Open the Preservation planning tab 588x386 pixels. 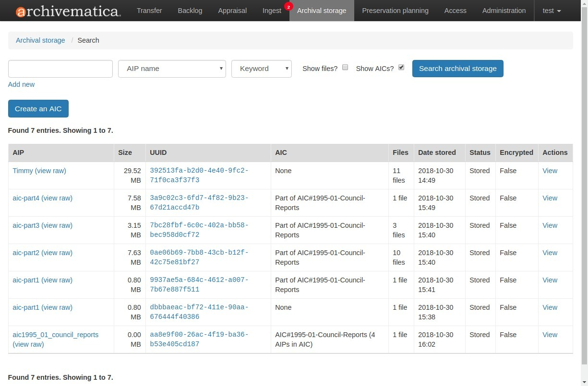click(395, 11)
